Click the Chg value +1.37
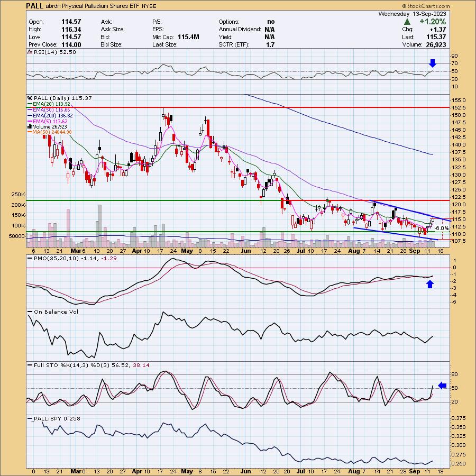This screenshot has width=476, height=476. (438, 30)
